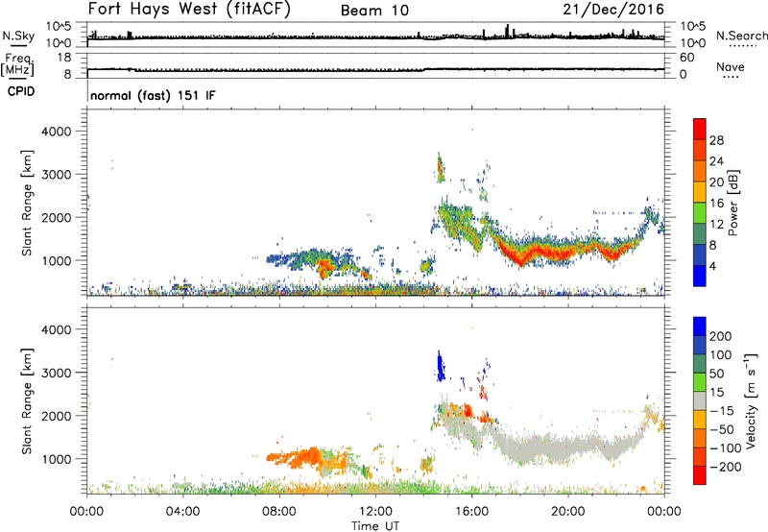Click the '08:00' time tick label
The width and height of the screenshot is (768, 532).
(279, 512)
